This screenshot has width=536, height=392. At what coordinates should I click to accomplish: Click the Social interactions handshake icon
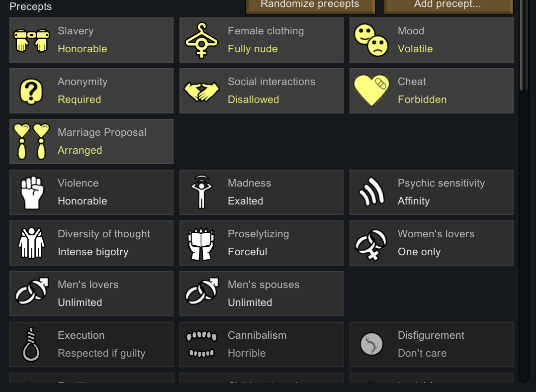(201, 91)
